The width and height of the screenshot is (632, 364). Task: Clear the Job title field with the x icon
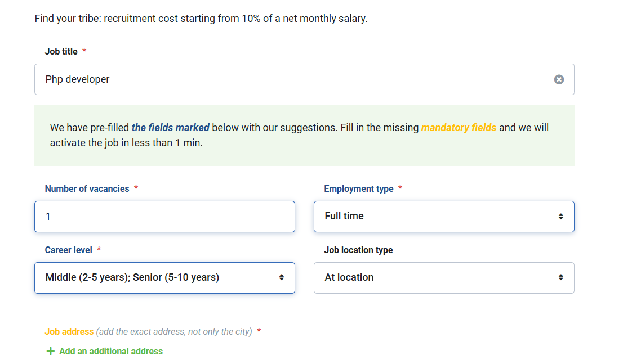pos(559,79)
